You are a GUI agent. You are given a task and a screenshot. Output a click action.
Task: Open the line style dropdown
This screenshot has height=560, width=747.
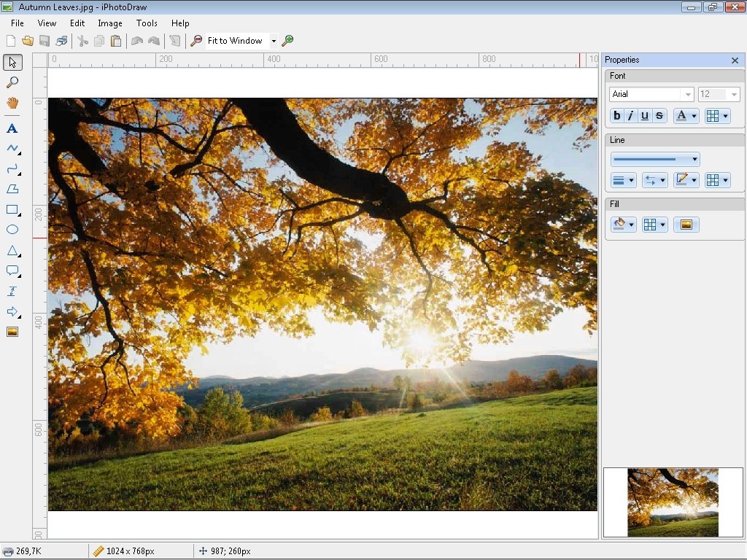pyautogui.click(x=655, y=159)
